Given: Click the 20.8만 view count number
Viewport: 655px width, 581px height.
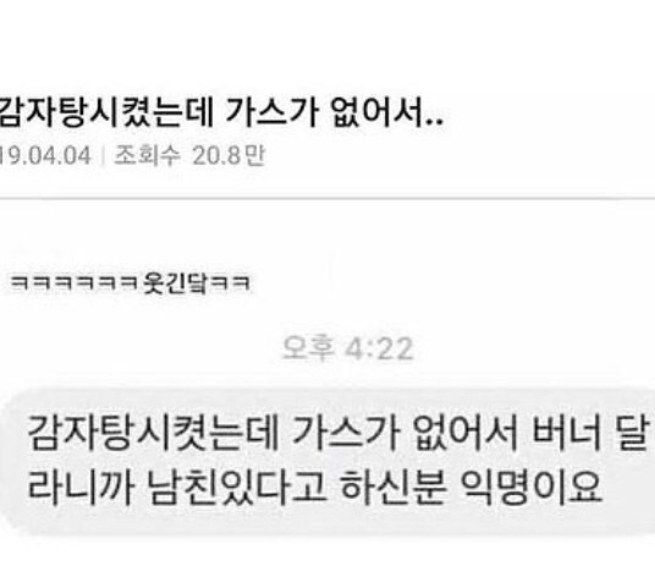Looking at the screenshot, I should (228, 155).
